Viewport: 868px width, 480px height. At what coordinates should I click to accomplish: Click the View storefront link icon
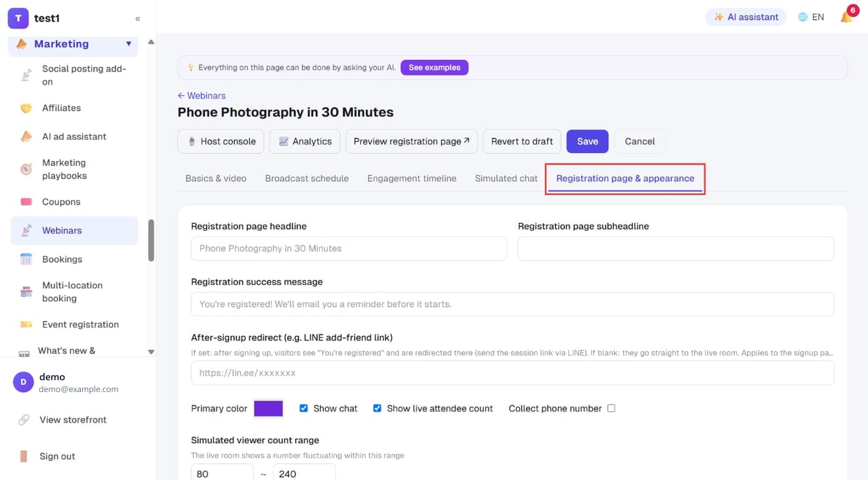(x=24, y=420)
